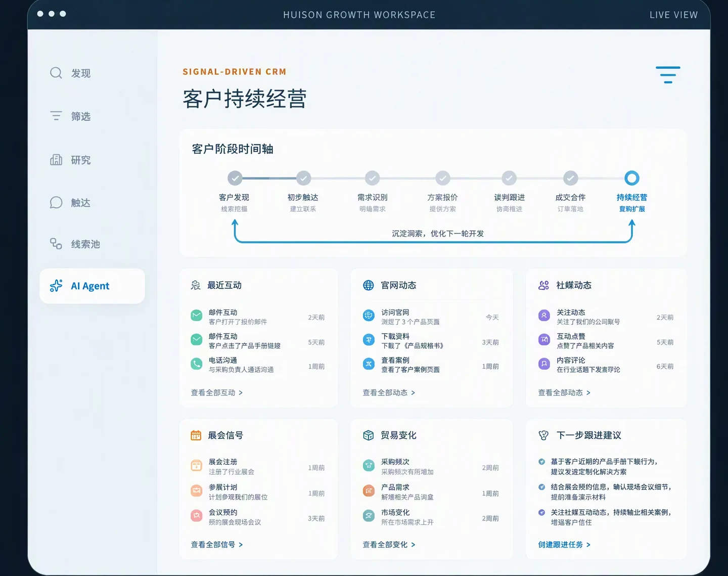Select the 成交合作 stage marker
The width and height of the screenshot is (728, 576).
(571, 178)
